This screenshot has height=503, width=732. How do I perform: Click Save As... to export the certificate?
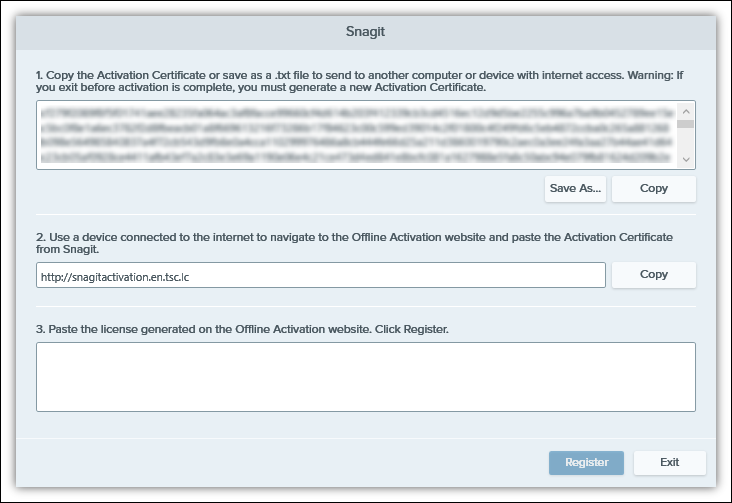coord(575,189)
